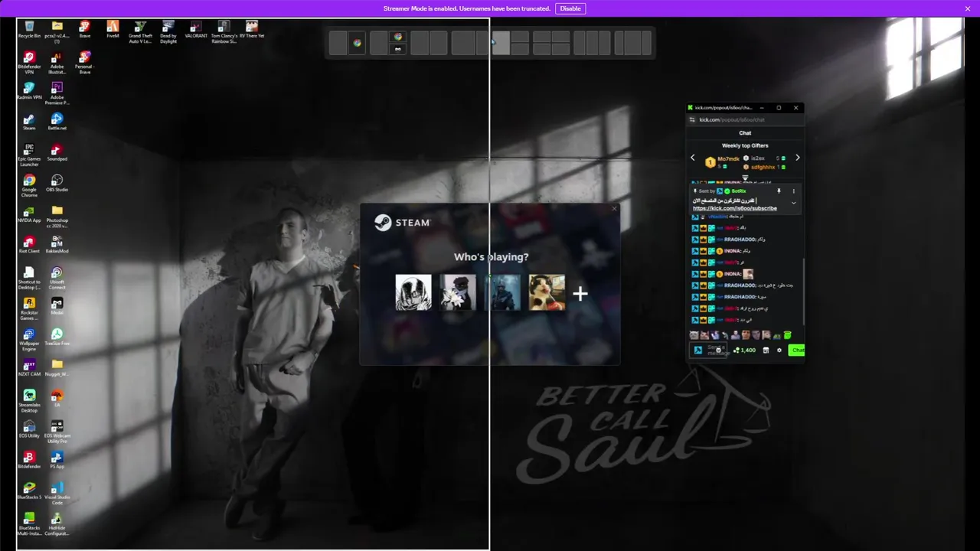Dismiss the Streamer Mode banner

click(968, 8)
